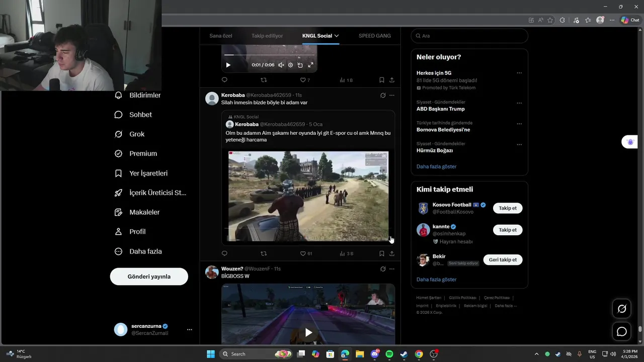This screenshot has width=644, height=362.
Task: Toggle picture-in-picture on the top video
Action: click(300, 65)
